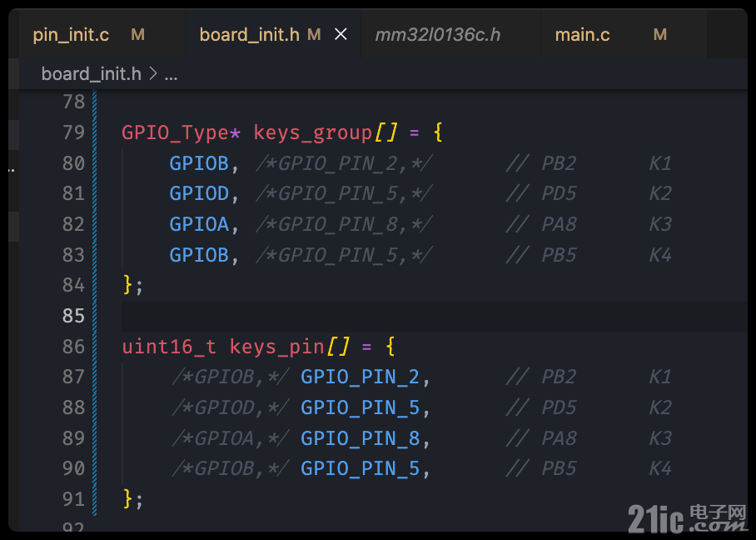Click GPIO_PIN_5 on line 90
The width and height of the screenshot is (756, 540).
coord(361,468)
